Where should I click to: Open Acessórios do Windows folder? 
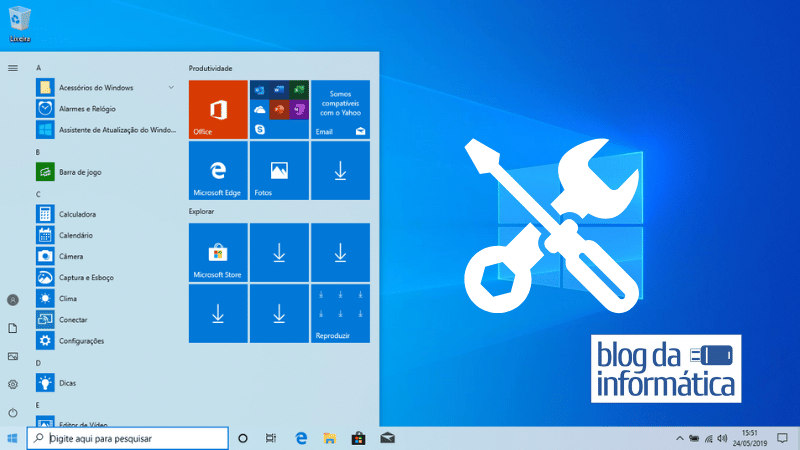point(106,87)
